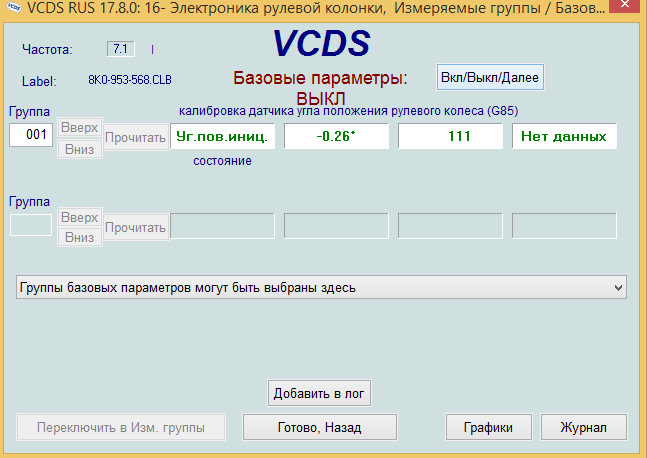Image resolution: width=647 pixels, height=458 pixels.
Task: Click the second empty Группа input field
Action: coord(31,225)
